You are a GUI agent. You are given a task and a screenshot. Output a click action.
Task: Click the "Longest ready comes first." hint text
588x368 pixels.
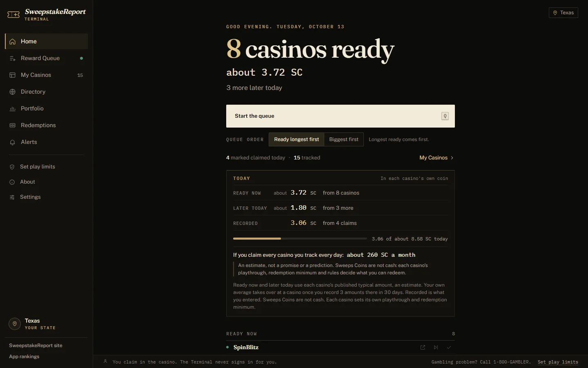[x=399, y=139]
